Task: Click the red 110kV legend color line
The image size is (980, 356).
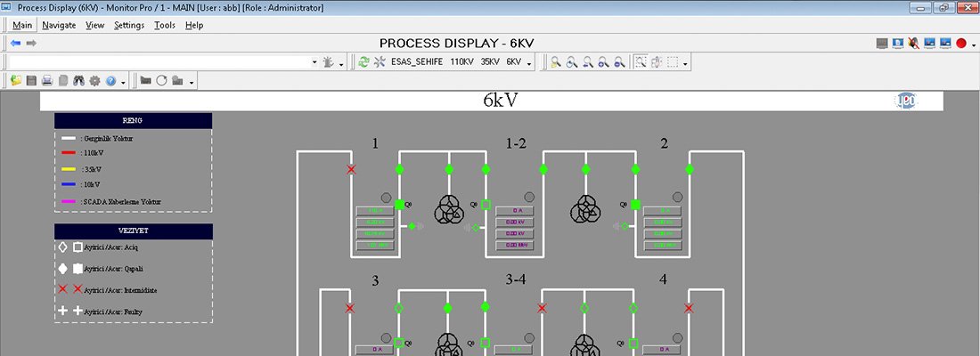Action: (x=68, y=152)
